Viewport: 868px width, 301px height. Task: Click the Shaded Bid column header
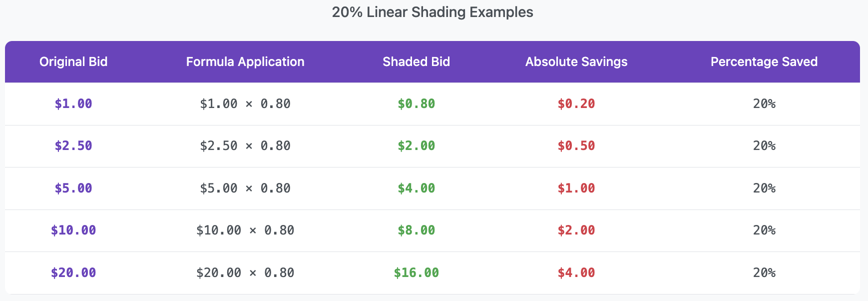point(416,61)
